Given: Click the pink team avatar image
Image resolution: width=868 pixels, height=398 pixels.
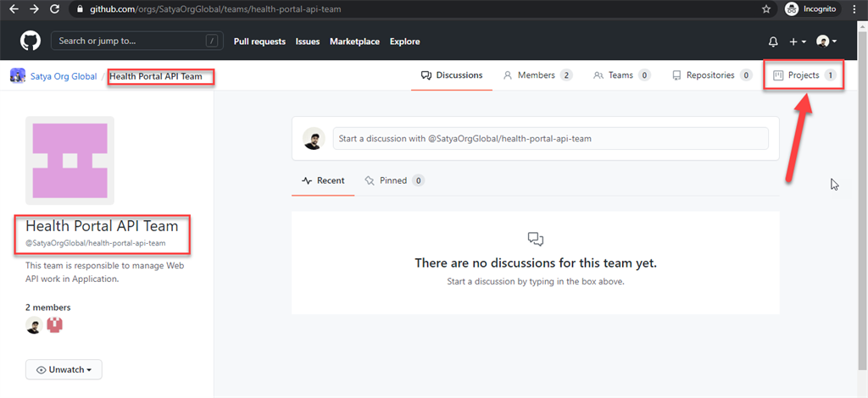Looking at the screenshot, I should click(x=70, y=161).
